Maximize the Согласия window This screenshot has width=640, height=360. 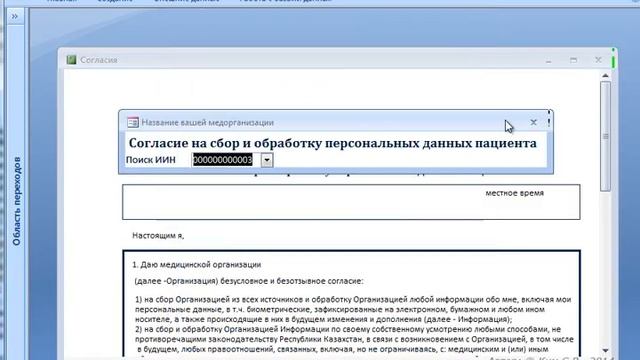click(x=573, y=60)
